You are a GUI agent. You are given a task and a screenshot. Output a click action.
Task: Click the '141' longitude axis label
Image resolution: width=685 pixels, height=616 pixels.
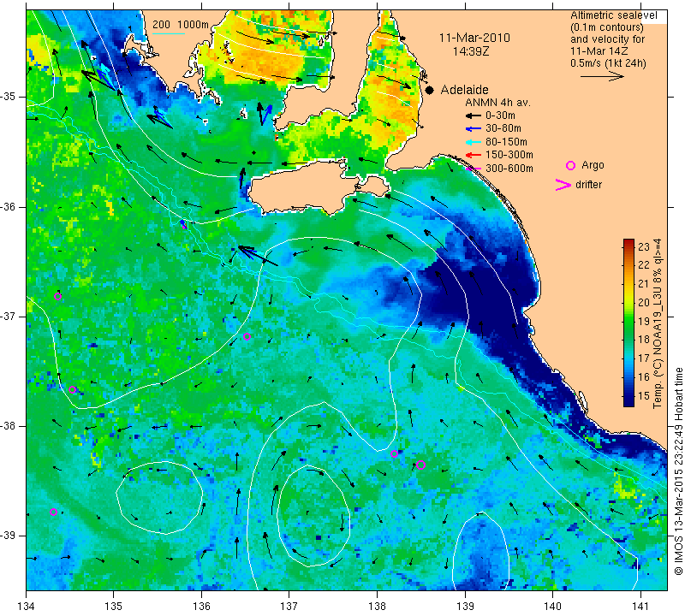pos(640,606)
